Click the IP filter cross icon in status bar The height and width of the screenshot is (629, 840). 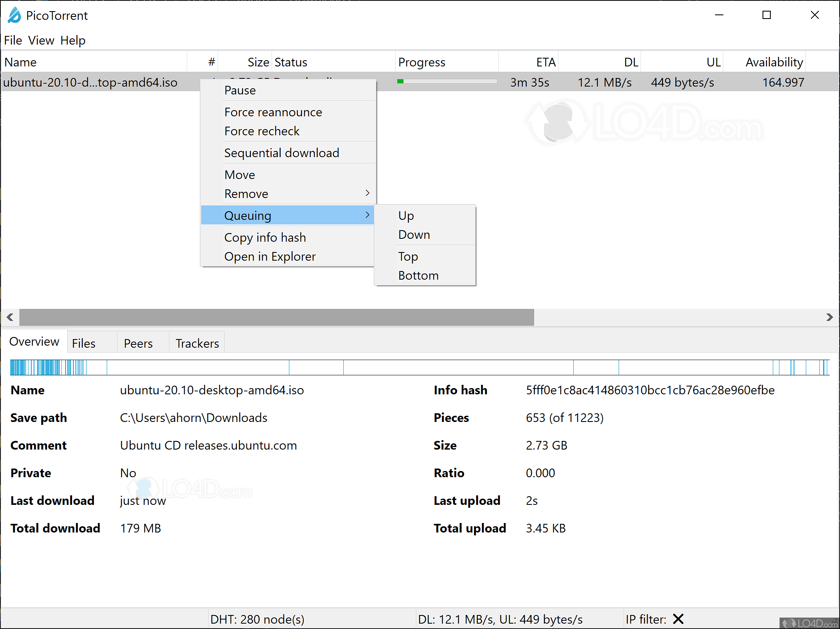678,619
